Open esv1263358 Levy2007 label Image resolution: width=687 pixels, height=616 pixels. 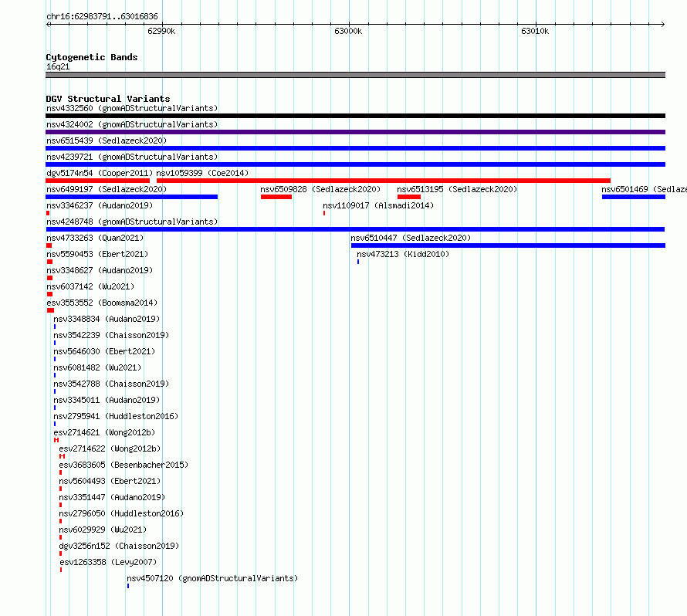point(108,562)
